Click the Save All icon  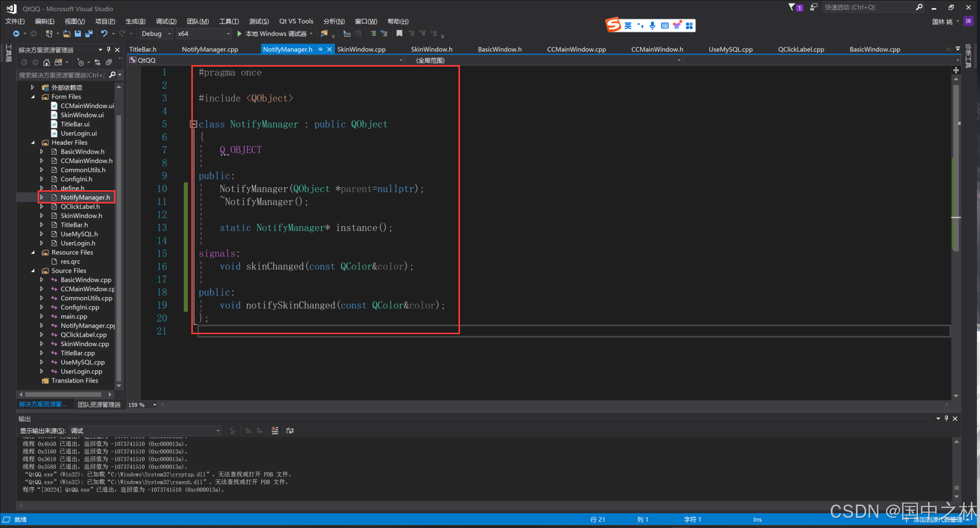point(89,34)
